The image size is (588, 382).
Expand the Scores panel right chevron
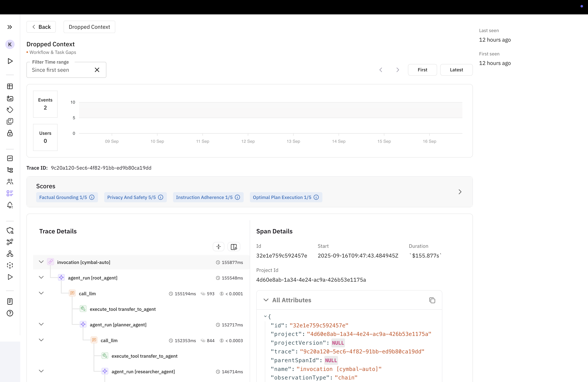tap(460, 192)
